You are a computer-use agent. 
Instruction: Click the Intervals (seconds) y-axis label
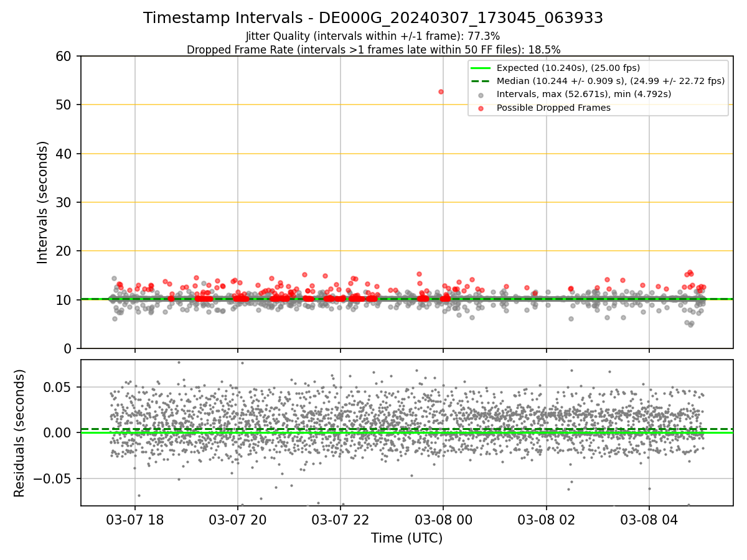point(42,202)
